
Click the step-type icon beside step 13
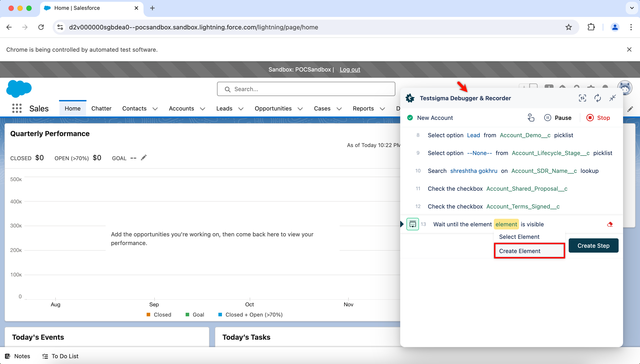[412, 224]
